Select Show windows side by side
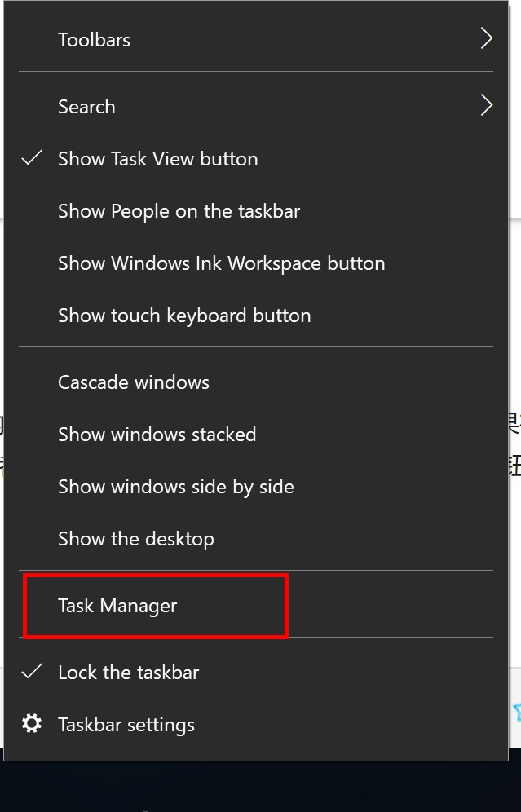This screenshot has height=812, width=521. click(x=175, y=487)
